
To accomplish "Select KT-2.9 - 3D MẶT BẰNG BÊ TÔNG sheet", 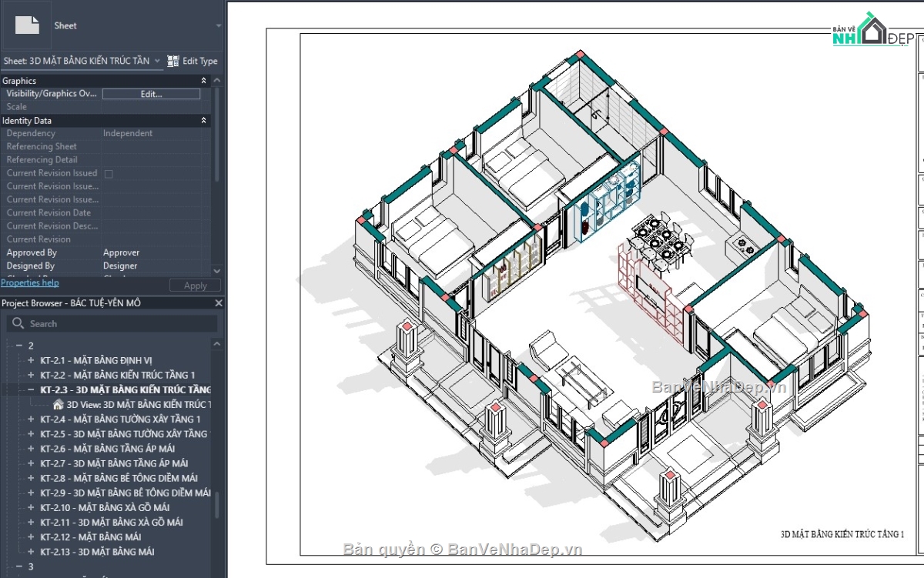I will (126, 493).
